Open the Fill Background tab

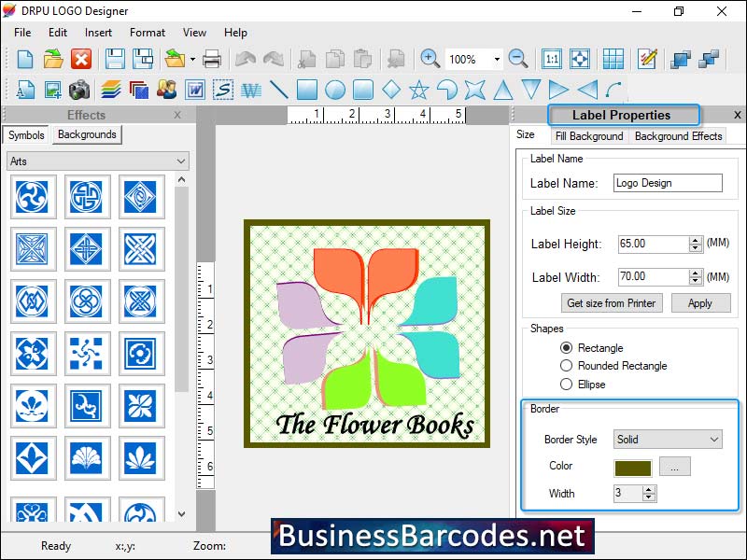pyautogui.click(x=589, y=135)
